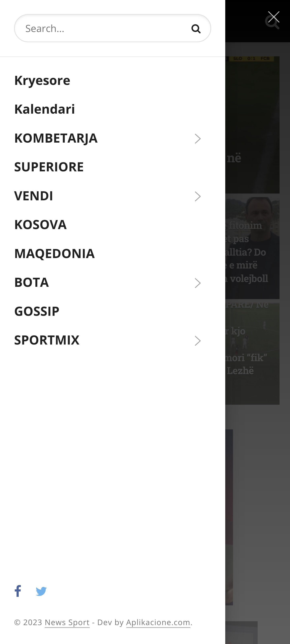Navigate to MAQEDONIA section

pos(55,253)
